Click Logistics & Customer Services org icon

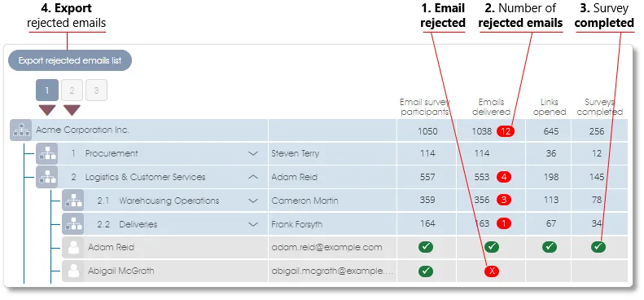(47, 178)
